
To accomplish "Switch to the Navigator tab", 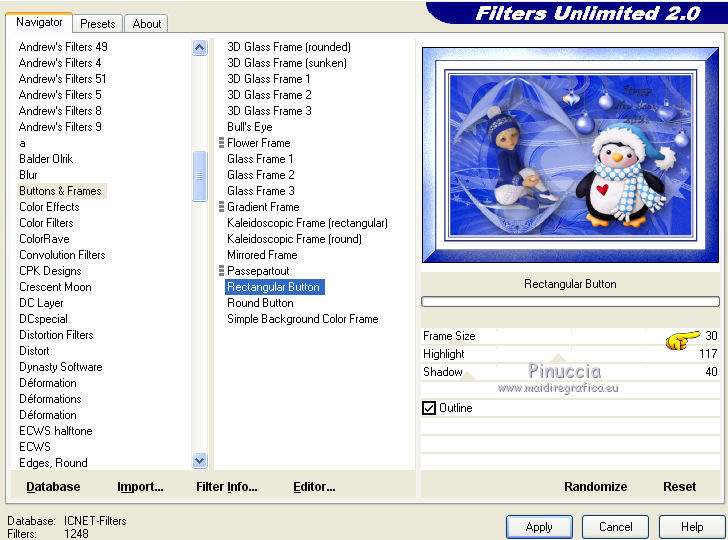I will 39,22.
